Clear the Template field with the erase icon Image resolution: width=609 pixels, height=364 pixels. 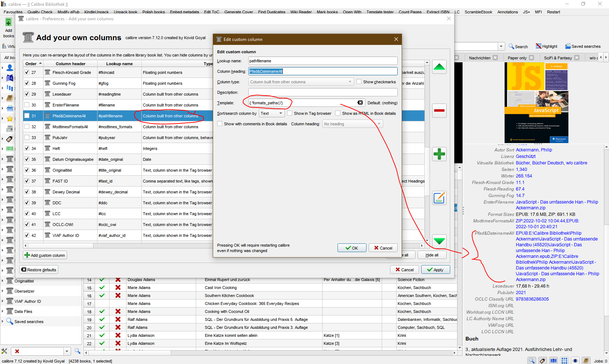[360, 103]
